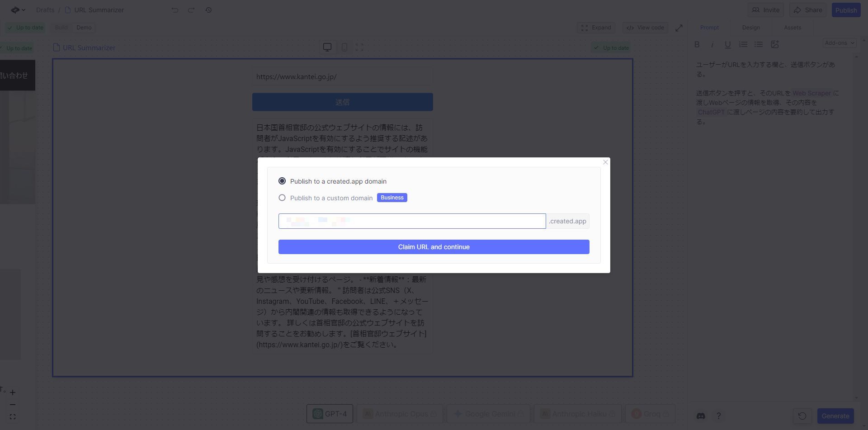
Task: Click the Undo icon in the top toolbar
Action: pos(175,9)
